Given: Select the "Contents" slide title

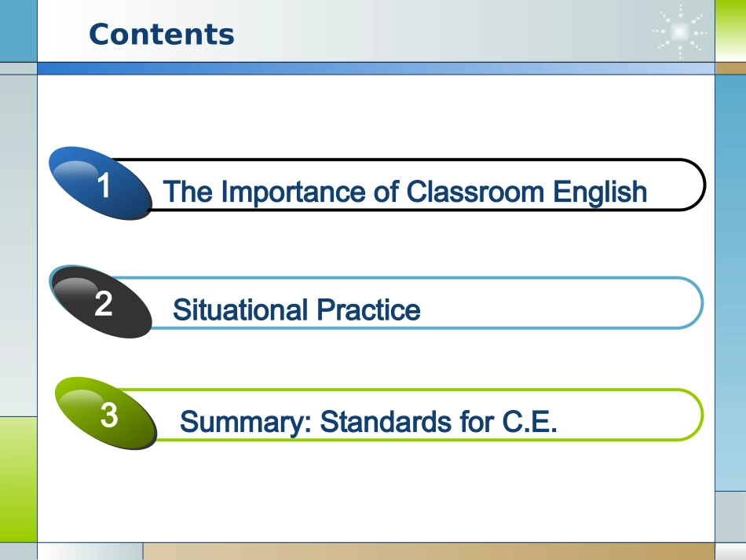Looking at the screenshot, I should pos(162,35).
